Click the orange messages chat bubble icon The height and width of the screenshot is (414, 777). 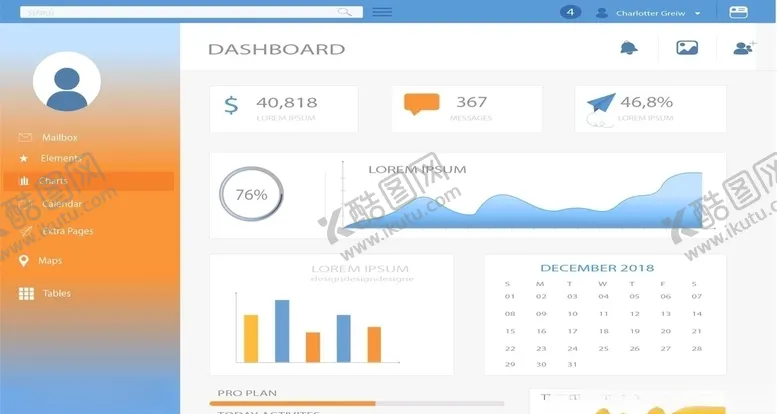pos(421,103)
